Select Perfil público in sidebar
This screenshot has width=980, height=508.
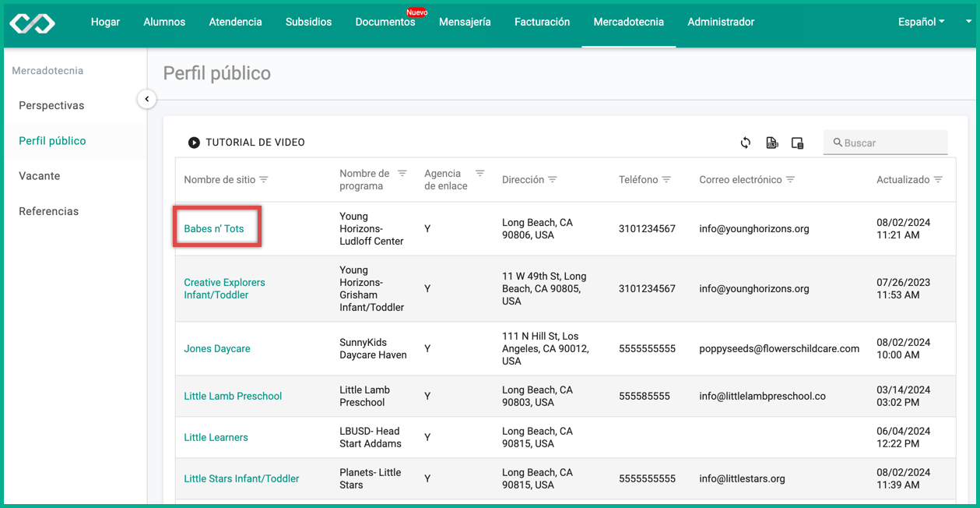pos(52,141)
